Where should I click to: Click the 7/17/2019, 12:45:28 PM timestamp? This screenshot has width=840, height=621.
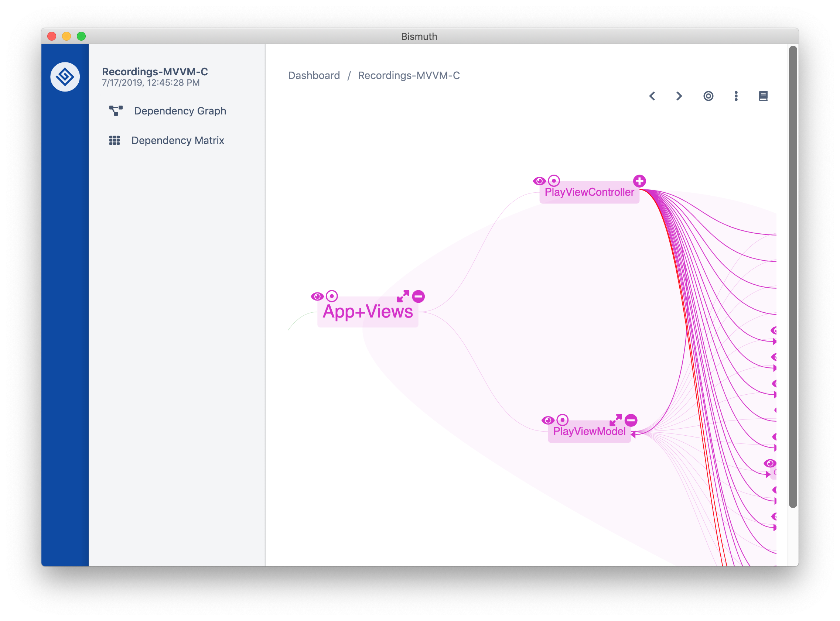tap(151, 83)
